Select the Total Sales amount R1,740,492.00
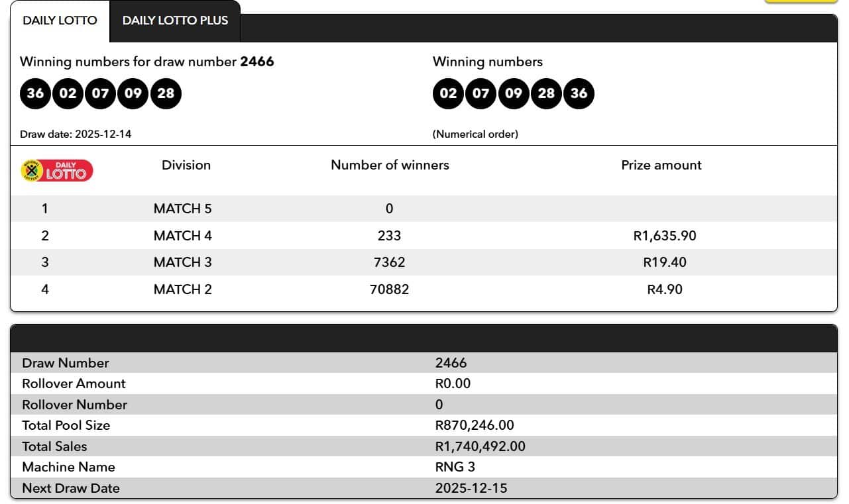 [480, 446]
